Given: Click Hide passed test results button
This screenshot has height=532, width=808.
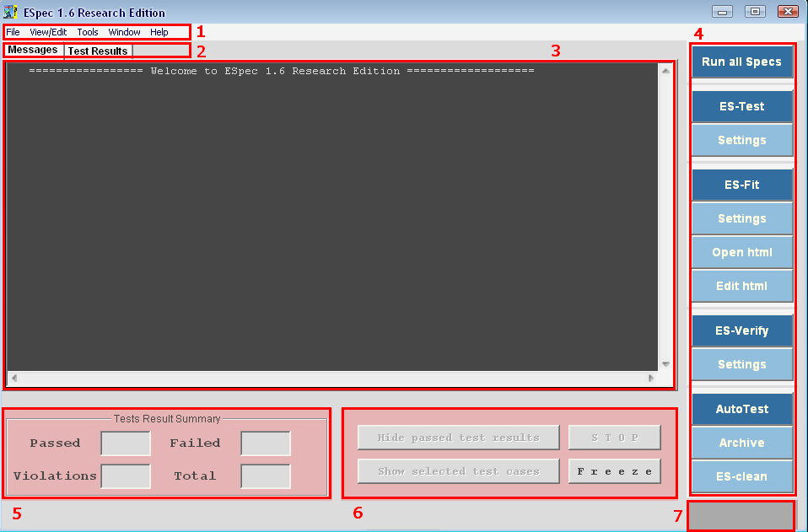Looking at the screenshot, I should coord(459,438).
